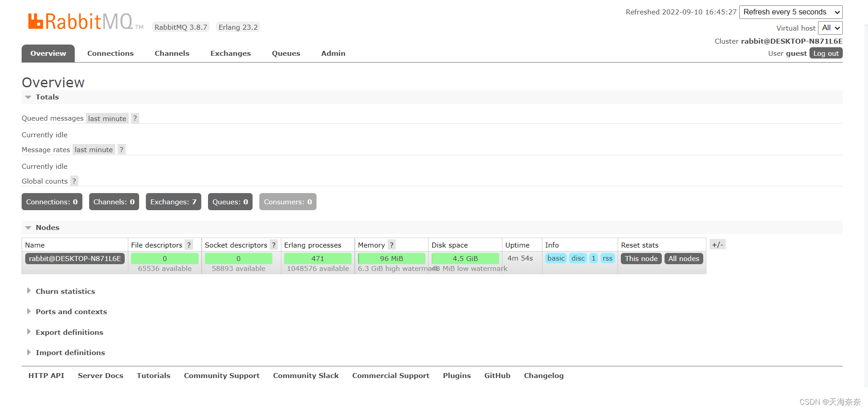Reset stats for All nodes
This screenshot has width=868, height=410.
pos(683,258)
